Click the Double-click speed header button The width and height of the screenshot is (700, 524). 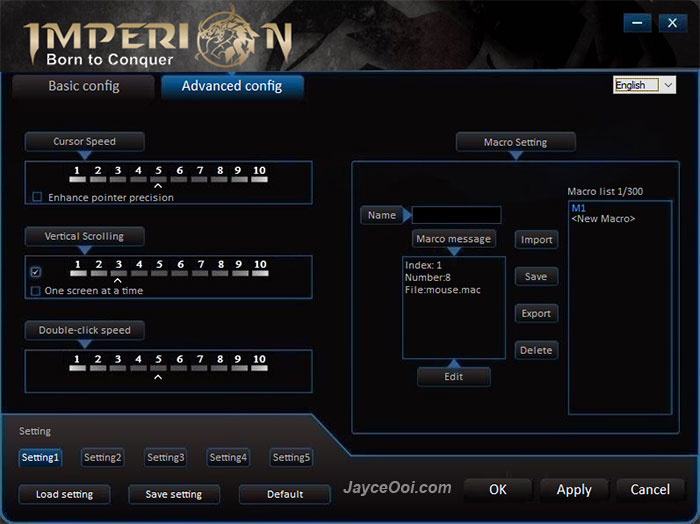[84, 330]
